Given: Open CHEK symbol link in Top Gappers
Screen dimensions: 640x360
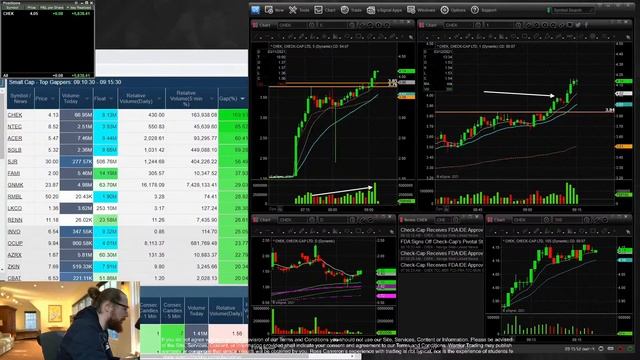Looking at the screenshot, I should point(15,115).
